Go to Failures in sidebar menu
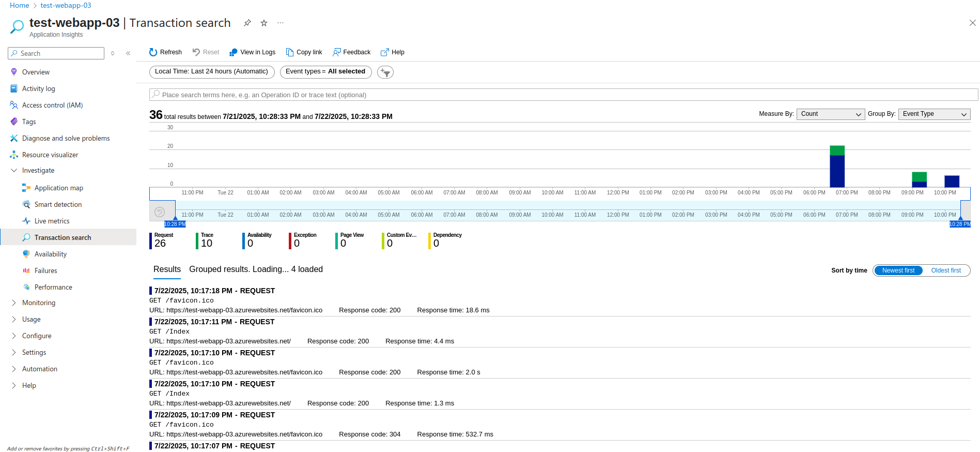This screenshot has width=980, height=452. click(45, 270)
